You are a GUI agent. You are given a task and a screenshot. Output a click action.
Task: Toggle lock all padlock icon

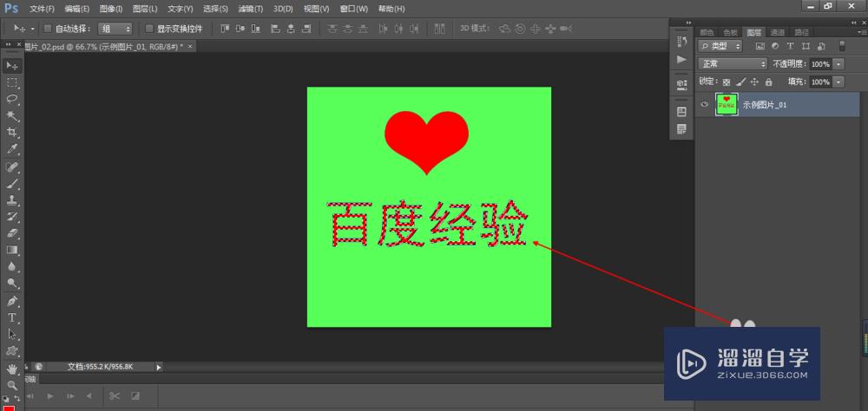click(x=768, y=82)
